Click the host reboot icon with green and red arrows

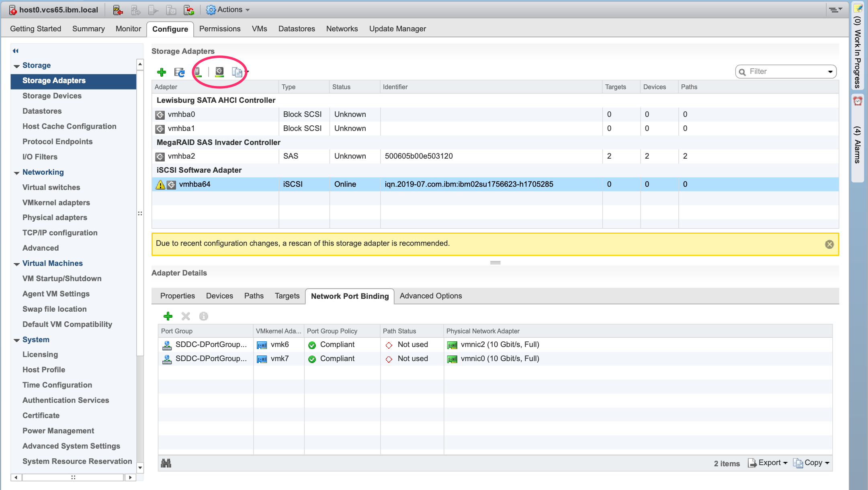[x=189, y=10]
